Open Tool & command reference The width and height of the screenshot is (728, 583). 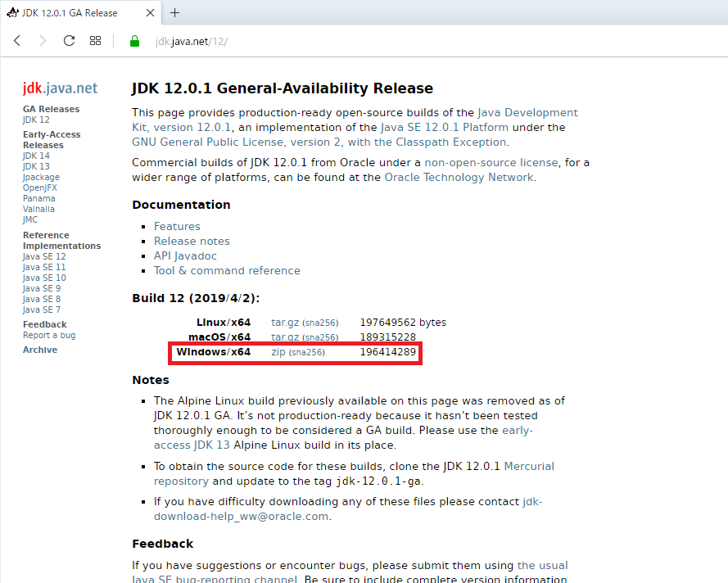tap(227, 270)
